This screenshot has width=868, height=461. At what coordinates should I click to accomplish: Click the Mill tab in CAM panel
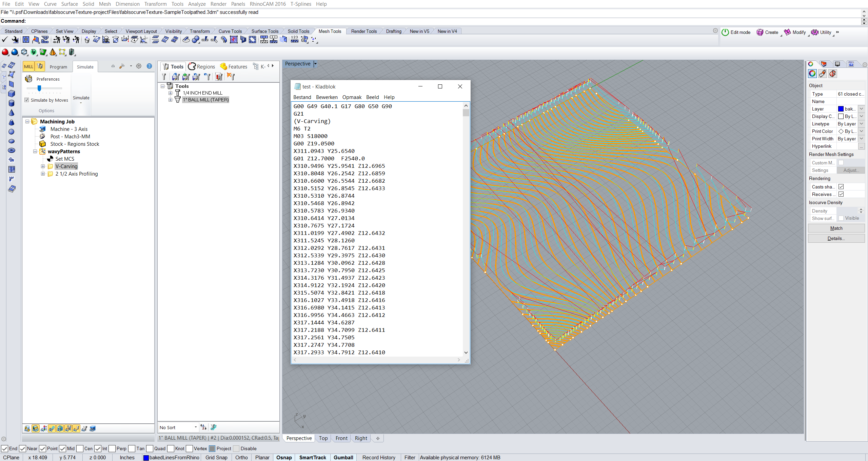point(29,66)
